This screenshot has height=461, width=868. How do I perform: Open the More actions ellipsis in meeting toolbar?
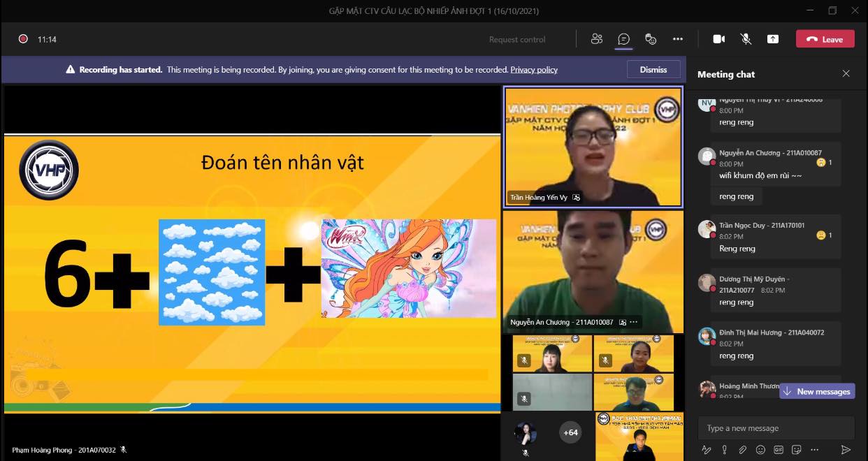[x=678, y=39]
